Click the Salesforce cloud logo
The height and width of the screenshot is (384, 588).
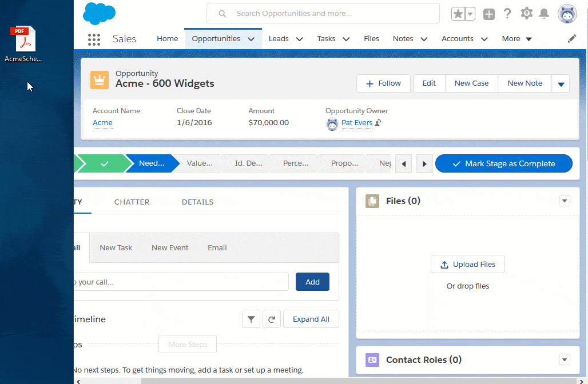click(x=98, y=13)
